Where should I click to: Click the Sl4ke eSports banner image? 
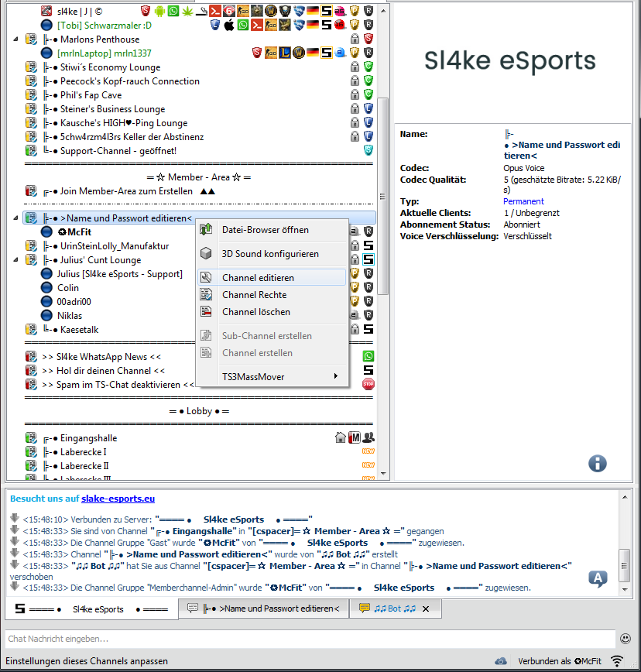[x=510, y=60]
